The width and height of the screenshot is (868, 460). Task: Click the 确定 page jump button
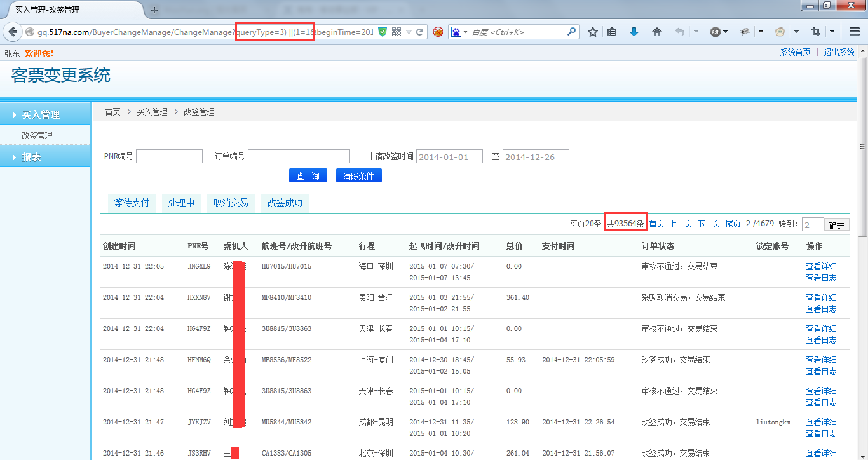pyautogui.click(x=837, y=225)
